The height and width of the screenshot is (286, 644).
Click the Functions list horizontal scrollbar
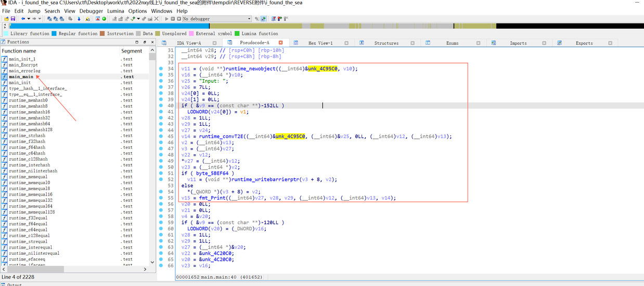coord(74,269)
